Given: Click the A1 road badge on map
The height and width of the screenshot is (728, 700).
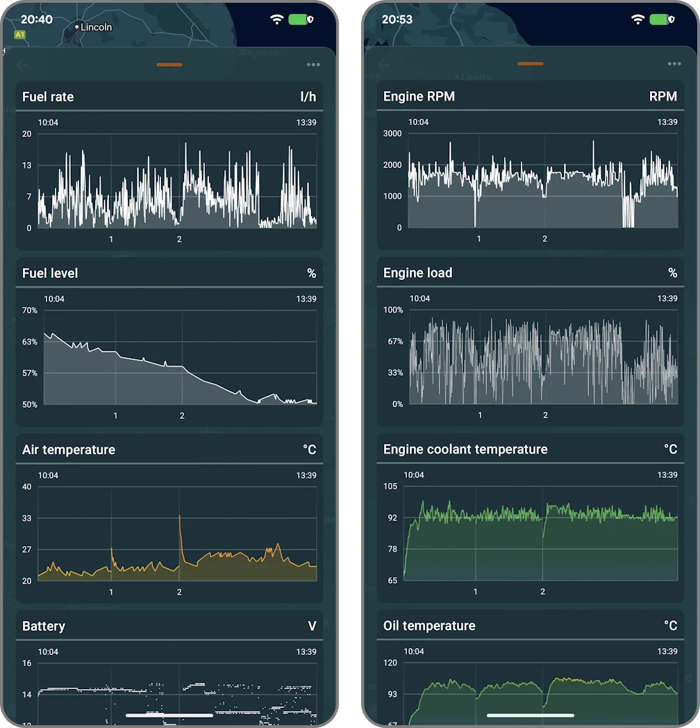Looking at the screenshot, I should tap(19, 35).
